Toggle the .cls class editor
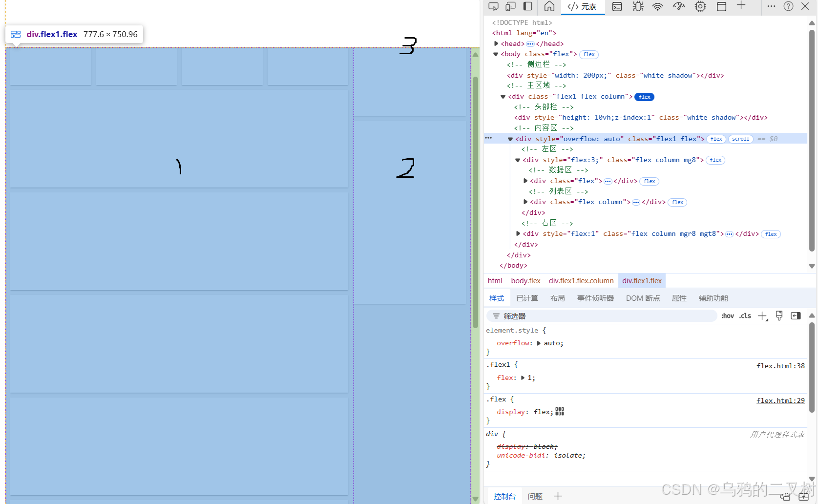818x504 pixels. 745,315
